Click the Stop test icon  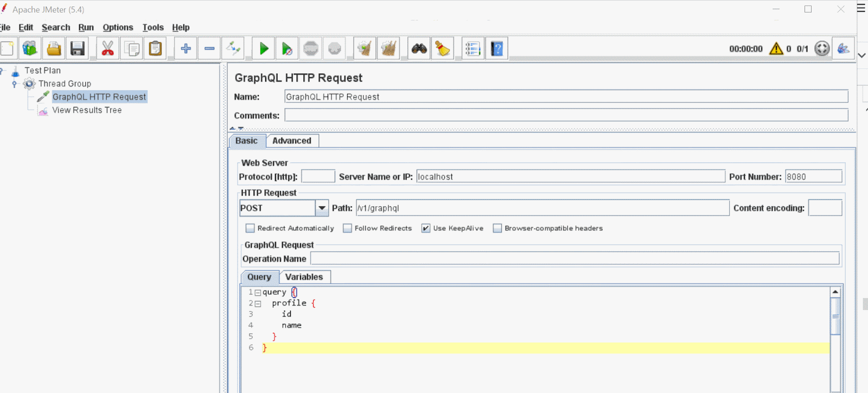pyautogui.click(x=311, y=49)
